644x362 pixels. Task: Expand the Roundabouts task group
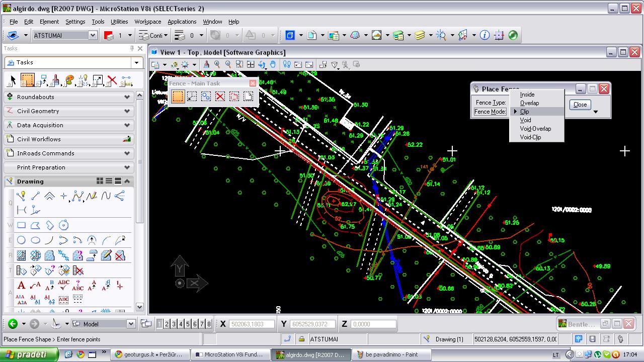pyautogui.click(x=69, y=97)
